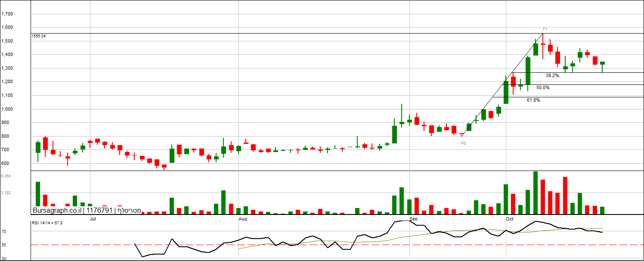Select the 61.8% Fibonacci level label

click(533, 100)
